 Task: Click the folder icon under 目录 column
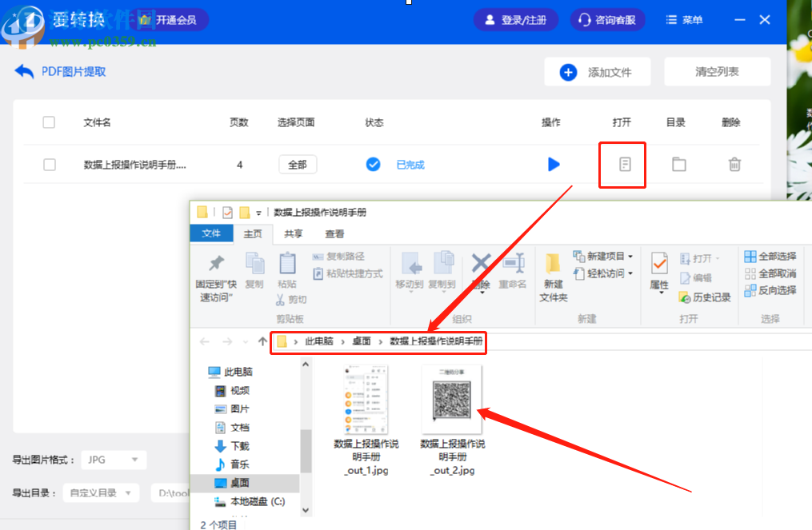679,165
